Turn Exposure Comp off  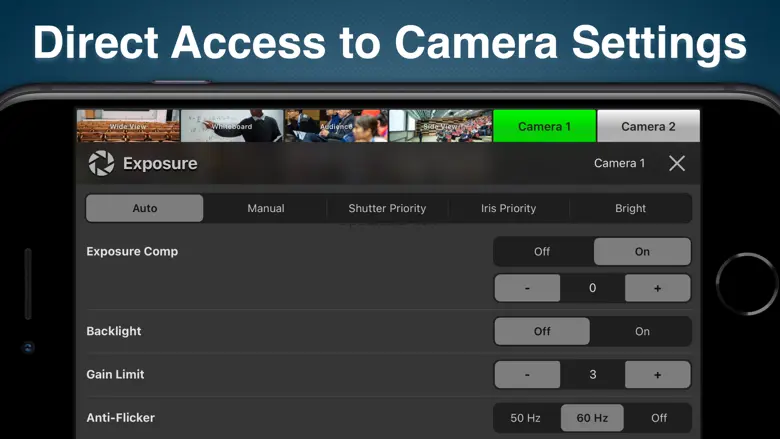click(x=542, y=251)
